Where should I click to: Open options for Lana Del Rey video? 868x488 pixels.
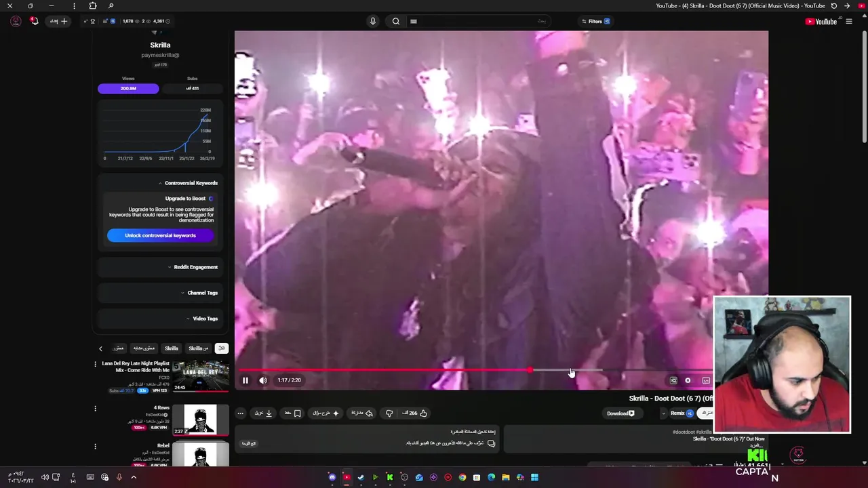pos(95,364)
